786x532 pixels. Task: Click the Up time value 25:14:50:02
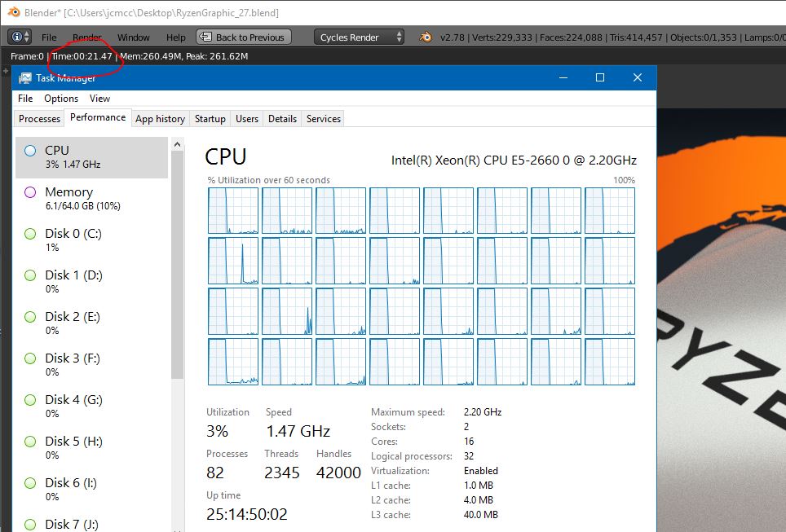246,514
